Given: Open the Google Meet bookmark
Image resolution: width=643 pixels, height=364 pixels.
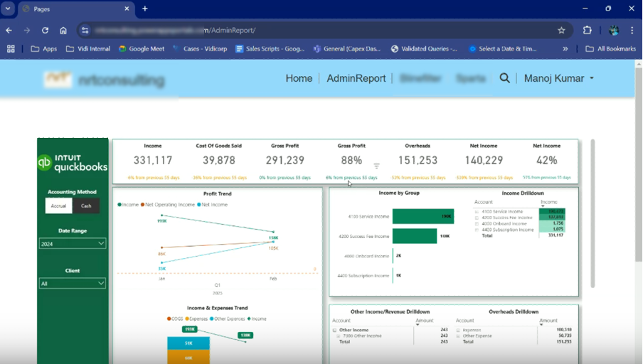Looking at the screenshot, I should pos(142,49).
